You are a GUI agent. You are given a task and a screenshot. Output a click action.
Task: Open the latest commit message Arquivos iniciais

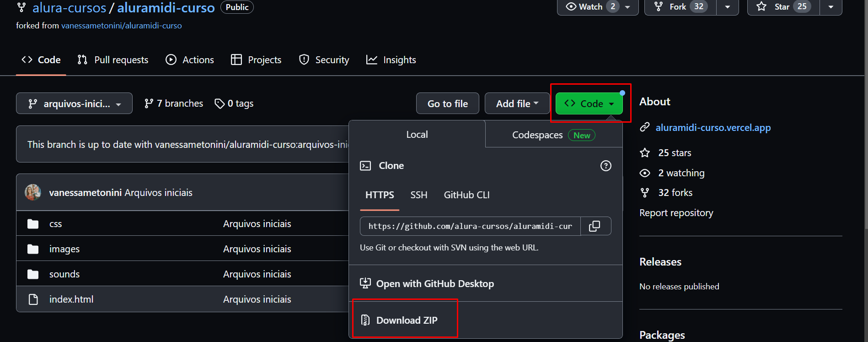pos(159,193)
